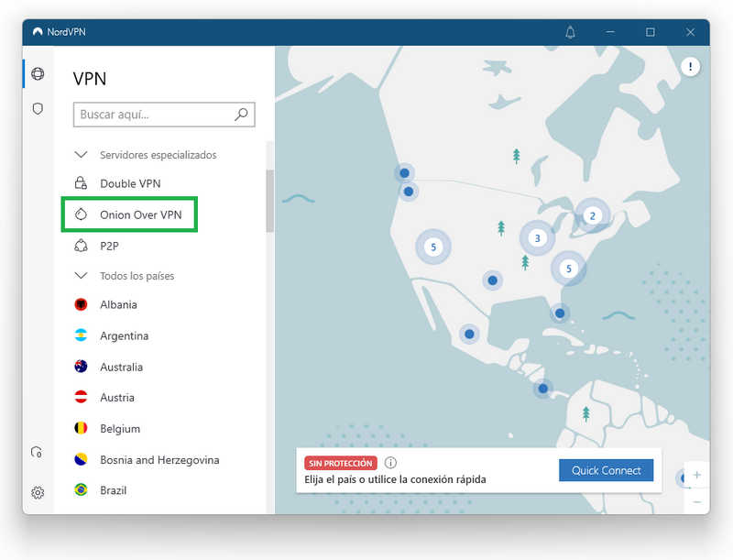733x560 pixels.
Task: Click the NordVPN logo in the title bar
Action: click(x=38, y=32)
